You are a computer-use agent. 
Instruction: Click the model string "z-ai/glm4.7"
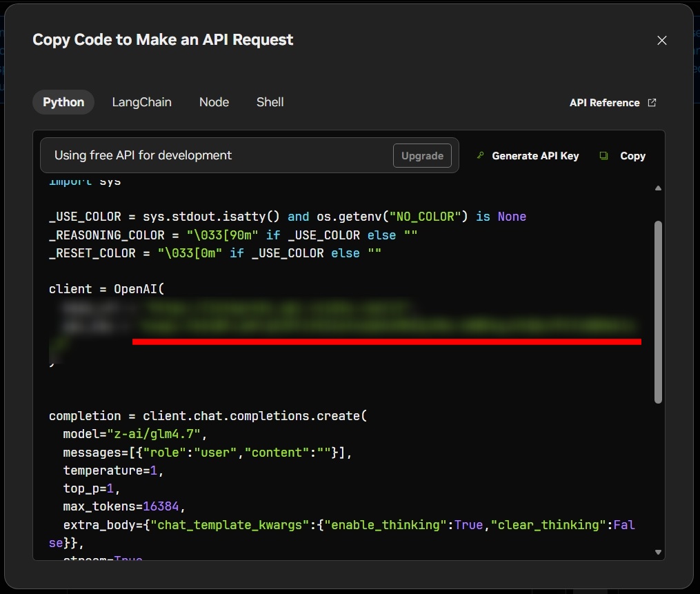click(154, 434)
